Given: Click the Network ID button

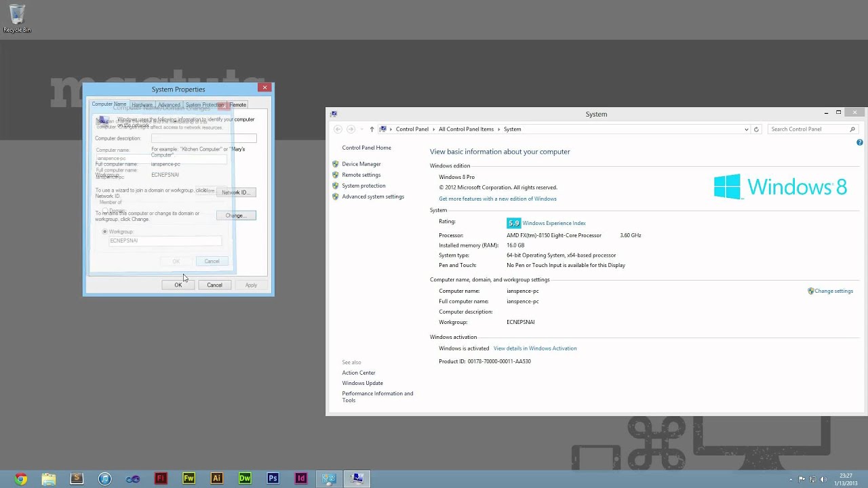Looking at the screenshot, I should click(x=236, y=192).
